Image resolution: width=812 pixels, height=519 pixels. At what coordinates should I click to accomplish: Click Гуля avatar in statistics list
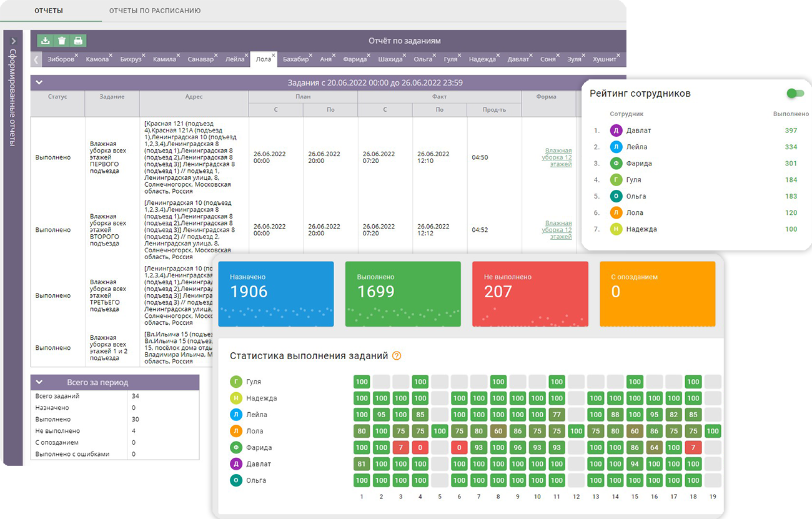[x=236, y=382]
